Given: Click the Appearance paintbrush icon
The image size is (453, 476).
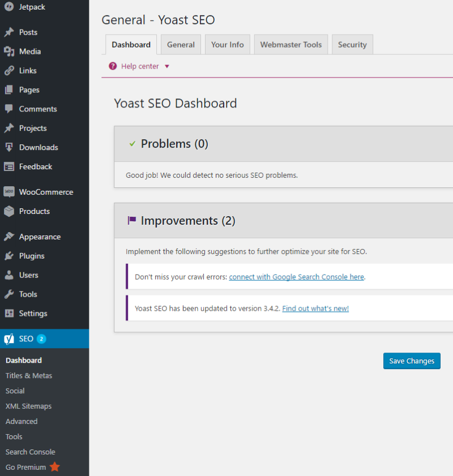Looking at the screenshot, I should click(9, 237).
